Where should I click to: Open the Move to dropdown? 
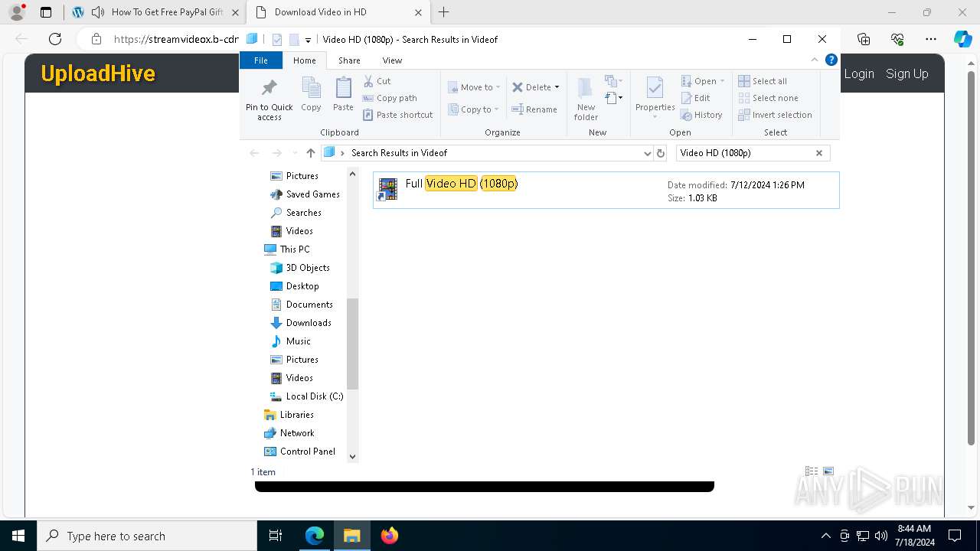click(x=474, y=87)
